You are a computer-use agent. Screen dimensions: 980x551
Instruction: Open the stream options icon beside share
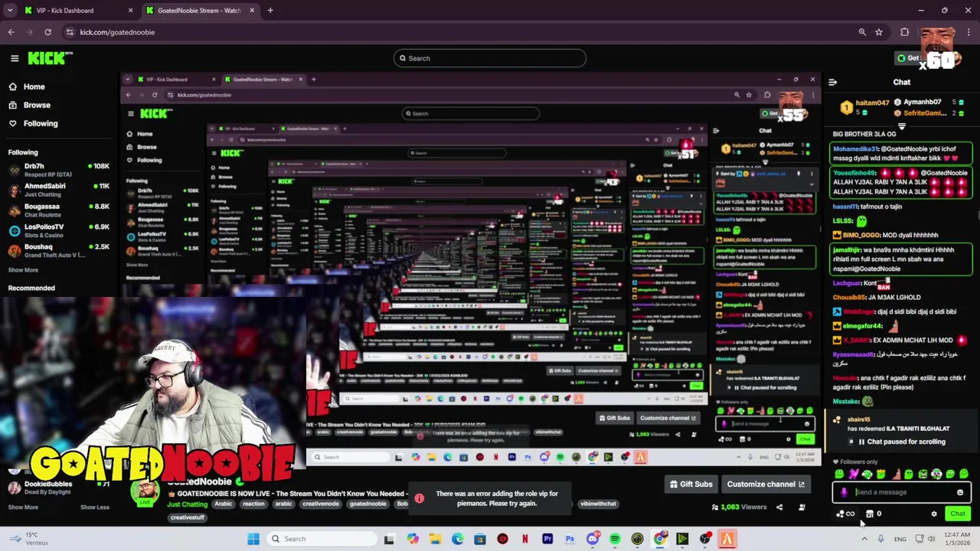(802, 507)
